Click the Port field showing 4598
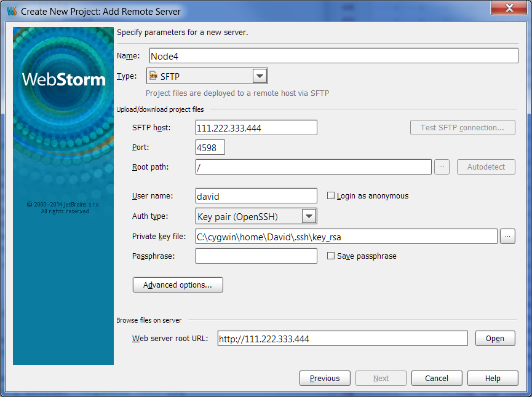The image size is (532, 397). (210, 147)
